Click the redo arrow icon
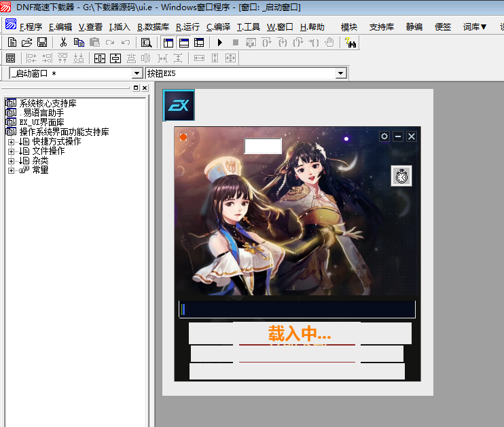This screenshot has height=427, width=504. click(110, 42)
